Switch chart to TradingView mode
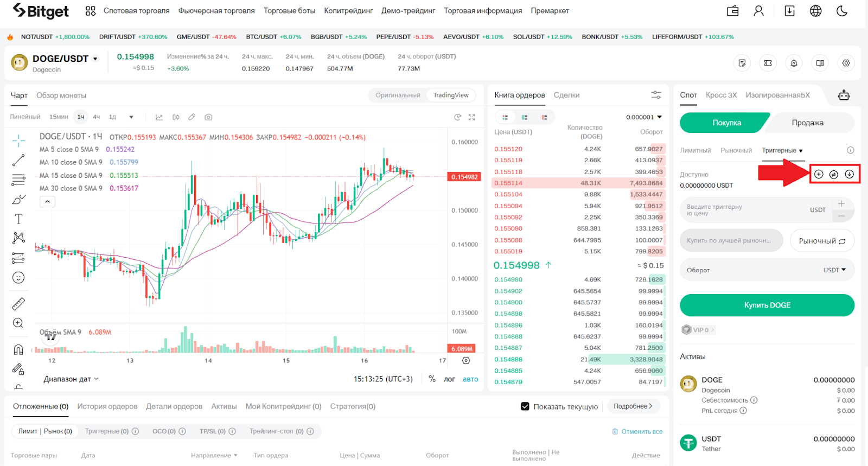 [451, 95]
